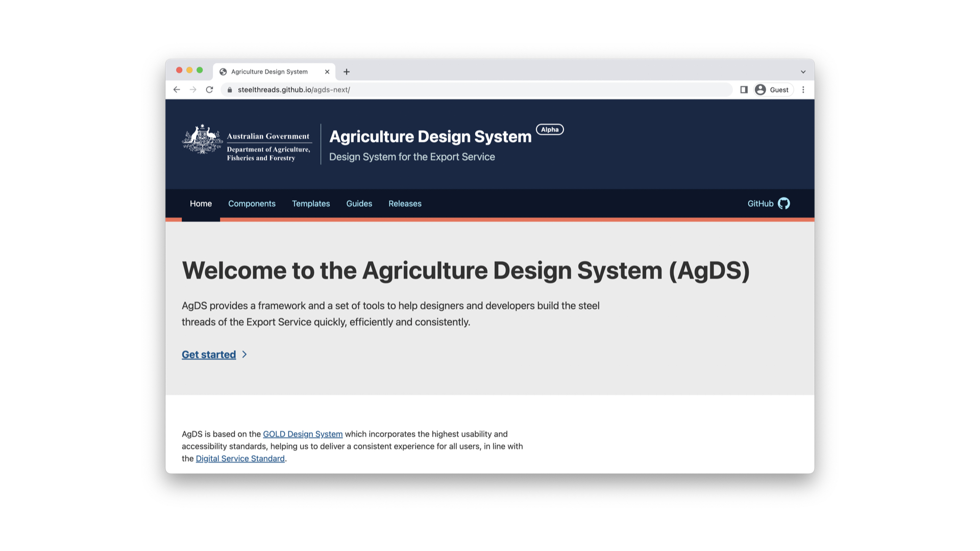The image size is (980, 551).
Task: Expand the tab search chevron
Action: (803, 72)
